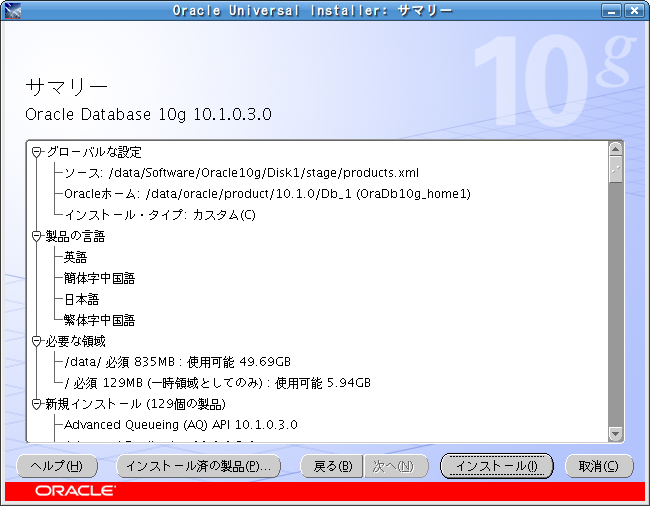Minimize the Oracle Universal Installer window
Viewport: 650px width, 506px height.
point(611,10)
